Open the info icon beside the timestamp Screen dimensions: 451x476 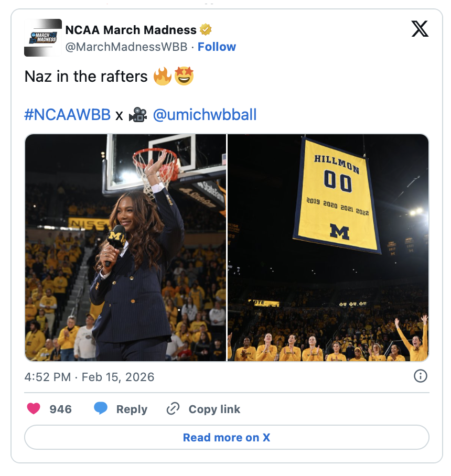pyautogui.click(x=421, y=376)
